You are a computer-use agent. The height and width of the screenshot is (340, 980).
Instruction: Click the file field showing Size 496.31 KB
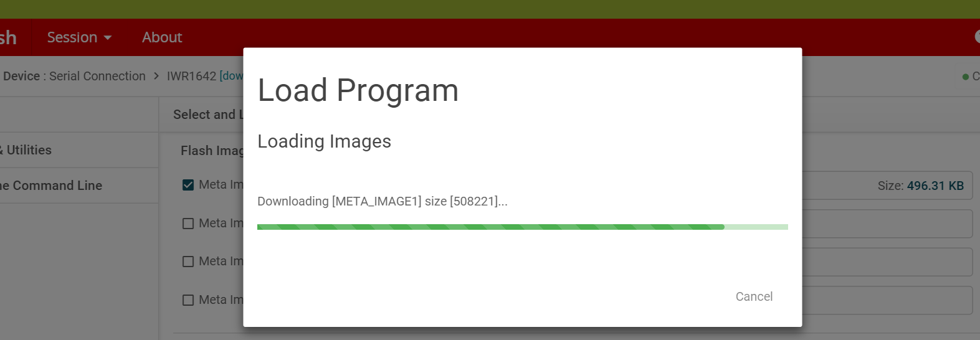coord(887,186)
